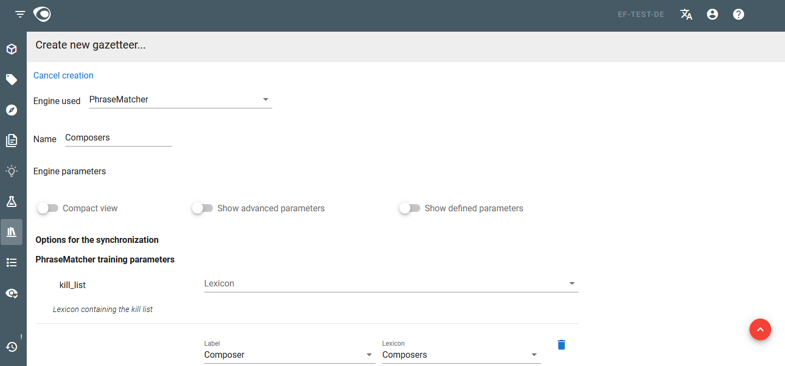
Task: Open the tag icon in the sidebar
Action: [x=12, y=80]
